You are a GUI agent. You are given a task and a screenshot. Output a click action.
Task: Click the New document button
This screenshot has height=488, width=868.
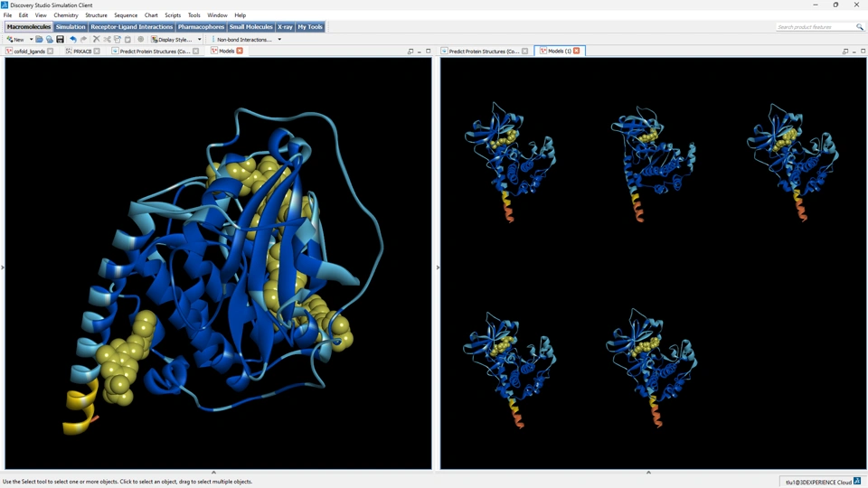15,39
